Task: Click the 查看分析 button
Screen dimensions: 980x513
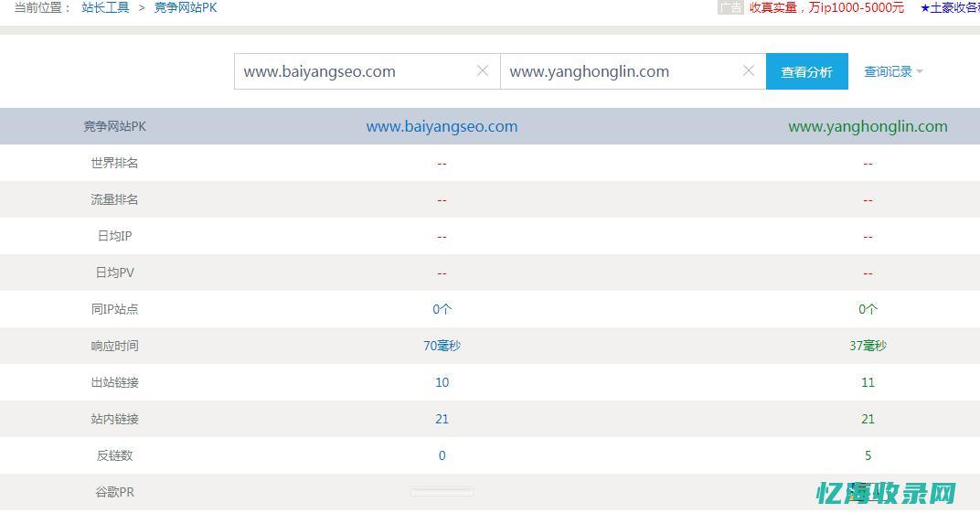Action: [x=806, y=72]
